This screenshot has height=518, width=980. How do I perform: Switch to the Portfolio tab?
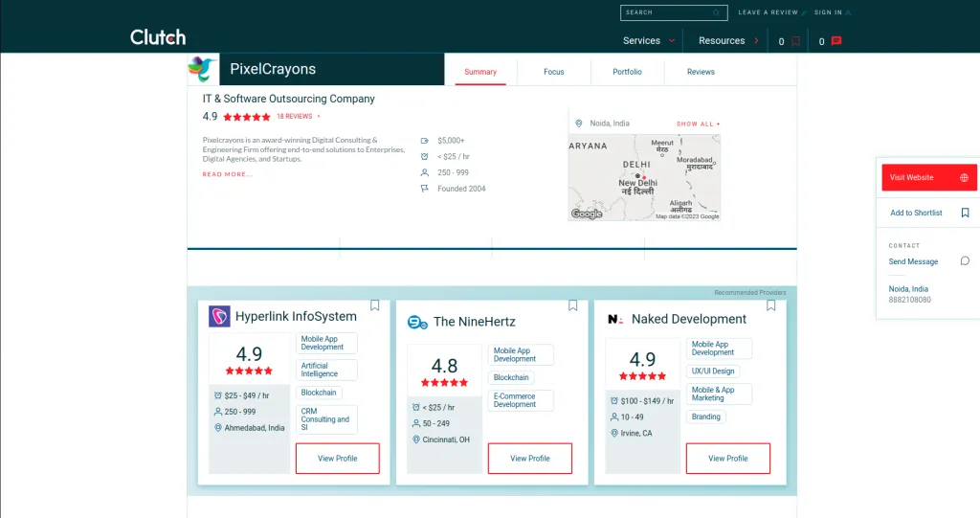627,72
